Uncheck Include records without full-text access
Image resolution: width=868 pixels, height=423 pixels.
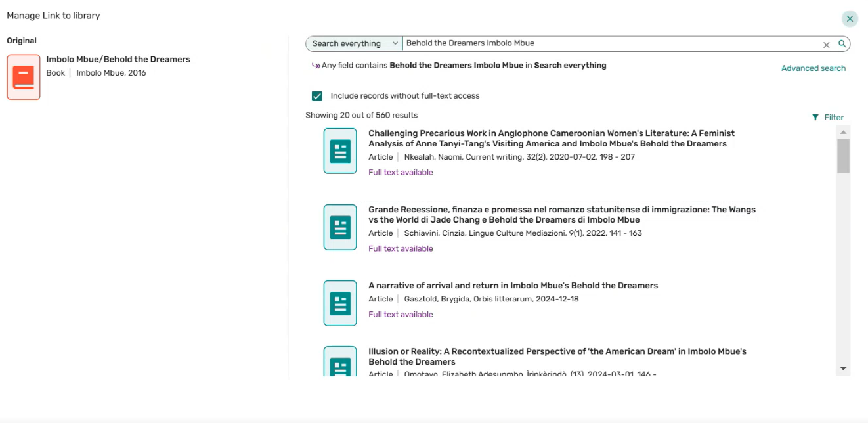tap(317, 96)
